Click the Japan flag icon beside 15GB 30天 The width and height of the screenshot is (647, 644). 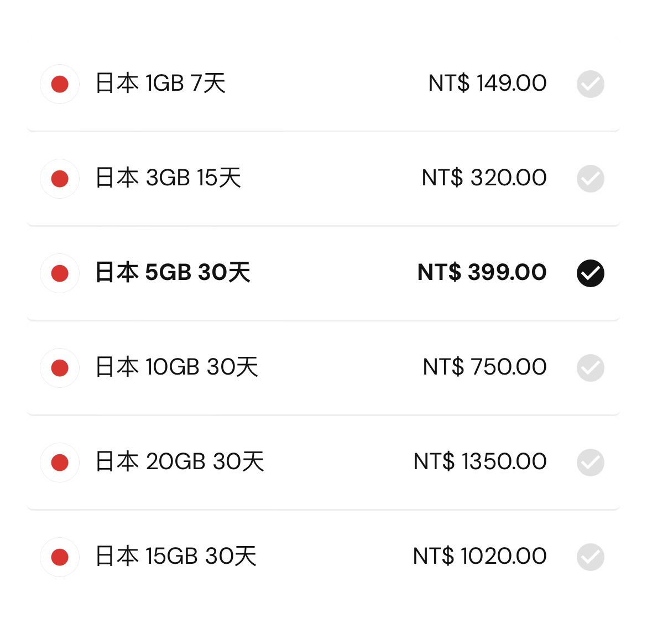click(x=60, y=557)
